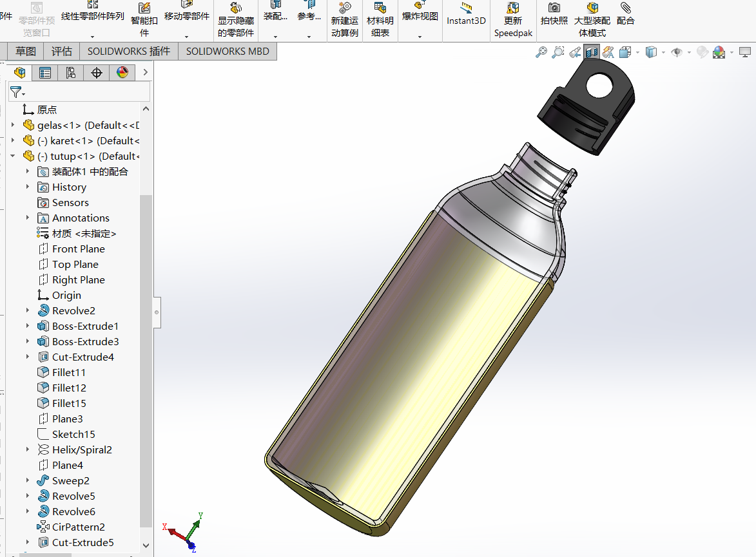Open View Orientation dropdown arrow

(x=638, y=53)
